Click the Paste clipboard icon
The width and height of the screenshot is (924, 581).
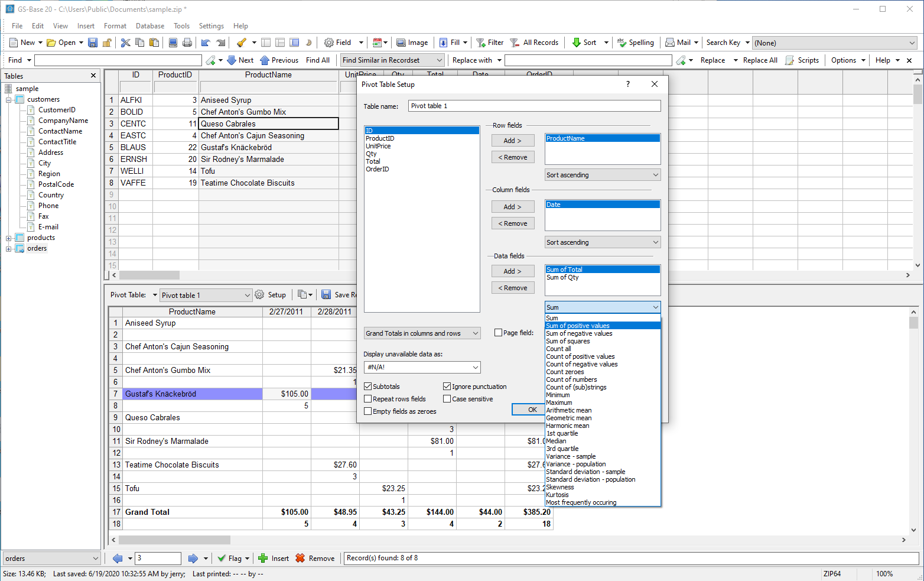click(154, 43)
